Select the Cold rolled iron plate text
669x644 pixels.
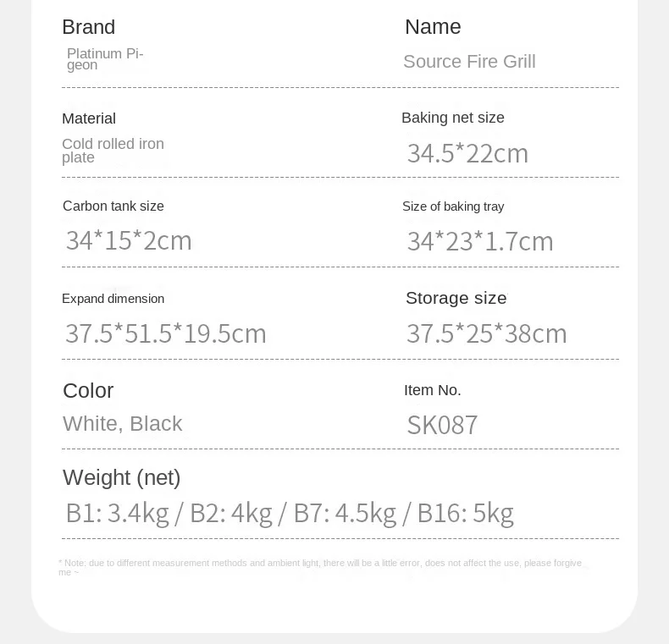click(113, 151)
